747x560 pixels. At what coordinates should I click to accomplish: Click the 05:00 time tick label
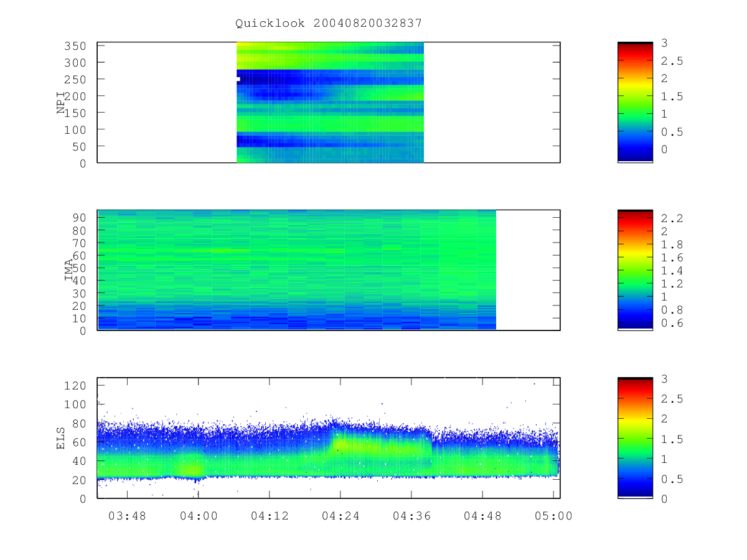coord(554,516)
